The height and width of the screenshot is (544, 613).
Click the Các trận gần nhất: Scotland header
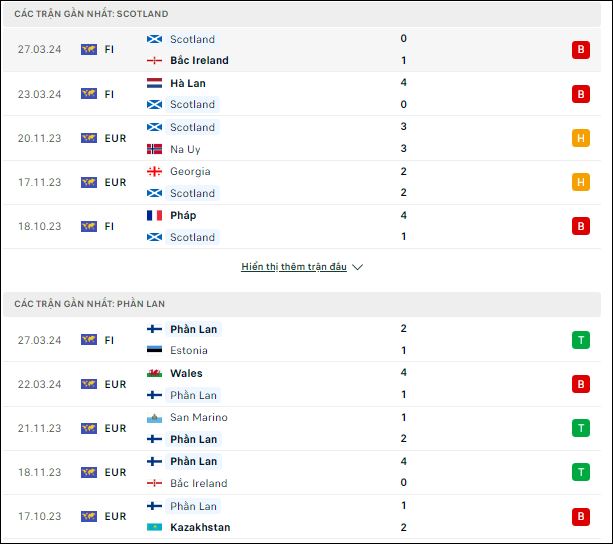(91, 14)
